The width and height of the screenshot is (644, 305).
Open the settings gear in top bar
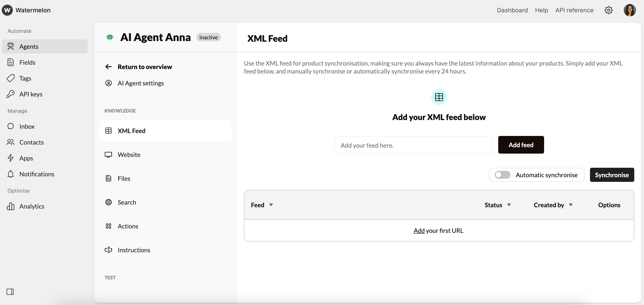point(608,10)
